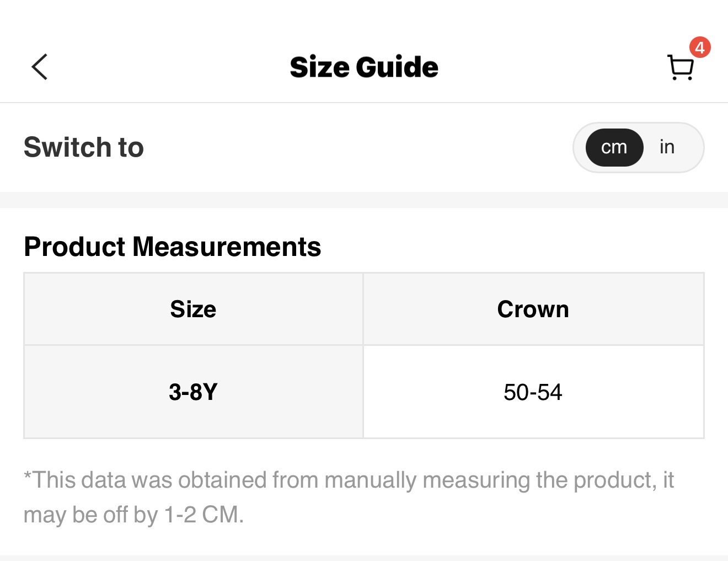Click the Crown column header
The height and width of the screenshot is (561, 728).
[x=533, y=309]
